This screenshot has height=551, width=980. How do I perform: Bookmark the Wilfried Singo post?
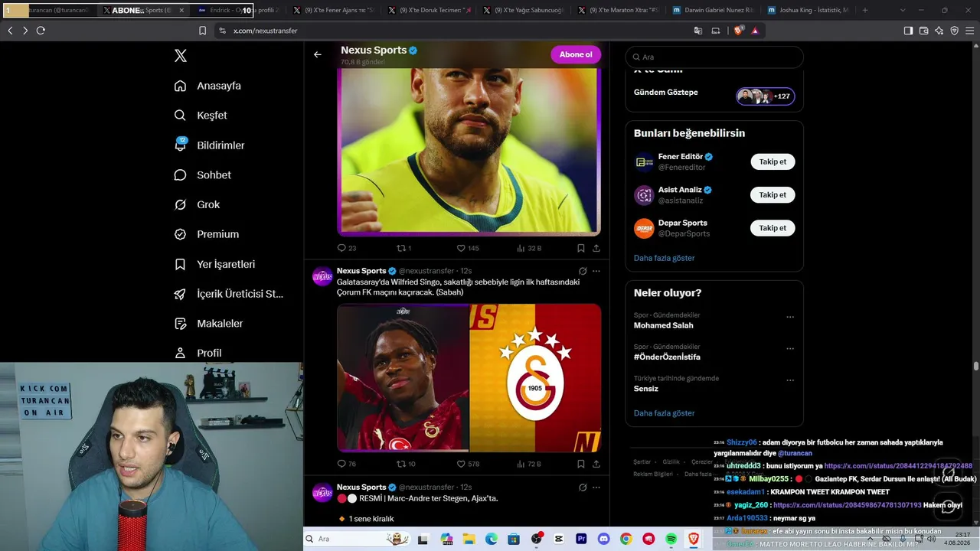pos(581,464)
